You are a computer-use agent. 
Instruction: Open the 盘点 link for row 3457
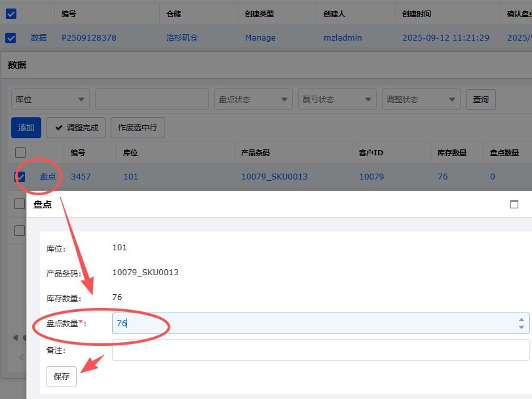pyautogui.click(x=48, y=176)
